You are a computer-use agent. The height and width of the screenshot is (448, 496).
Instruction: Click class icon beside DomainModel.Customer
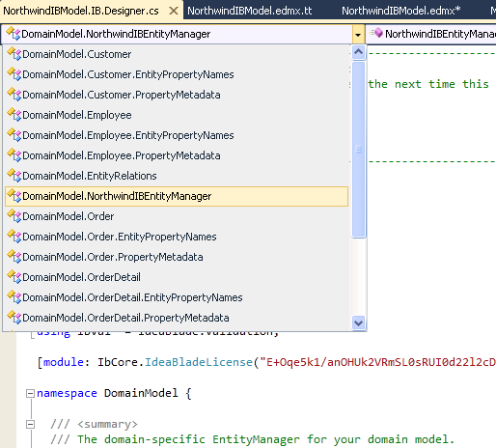tap(14, 53)
